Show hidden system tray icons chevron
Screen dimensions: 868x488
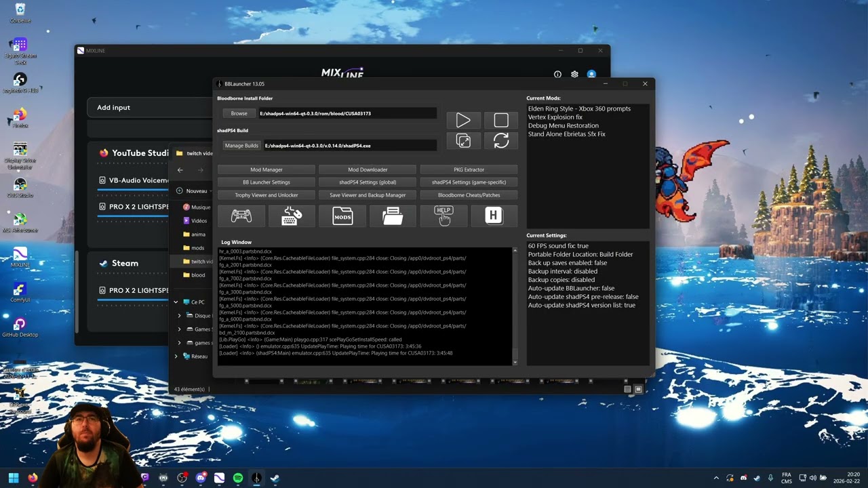click(716, 478)
